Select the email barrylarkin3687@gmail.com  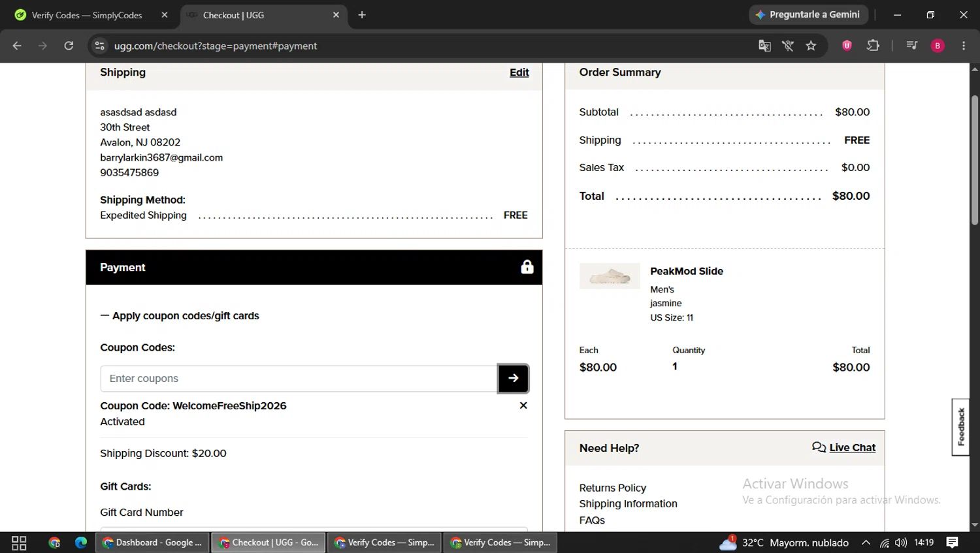click(x=161, y=157)
